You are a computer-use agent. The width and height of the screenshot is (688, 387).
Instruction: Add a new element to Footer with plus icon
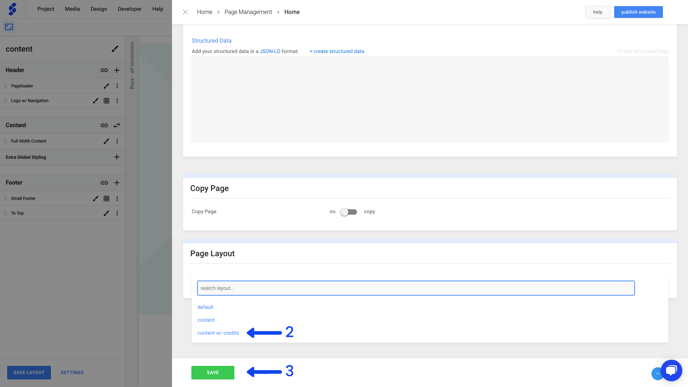117,183
